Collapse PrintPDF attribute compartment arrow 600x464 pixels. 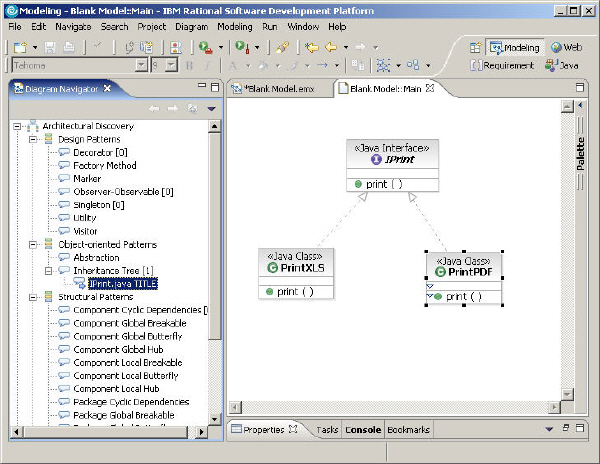(x=430, y=286)
